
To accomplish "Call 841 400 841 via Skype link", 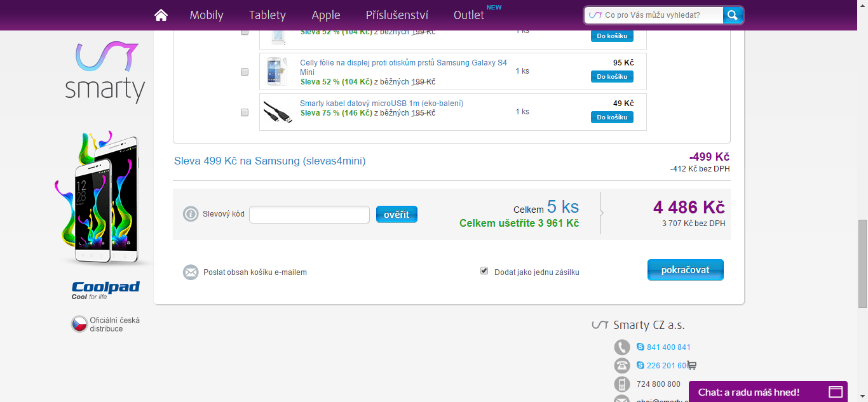I will click(668, 347).
